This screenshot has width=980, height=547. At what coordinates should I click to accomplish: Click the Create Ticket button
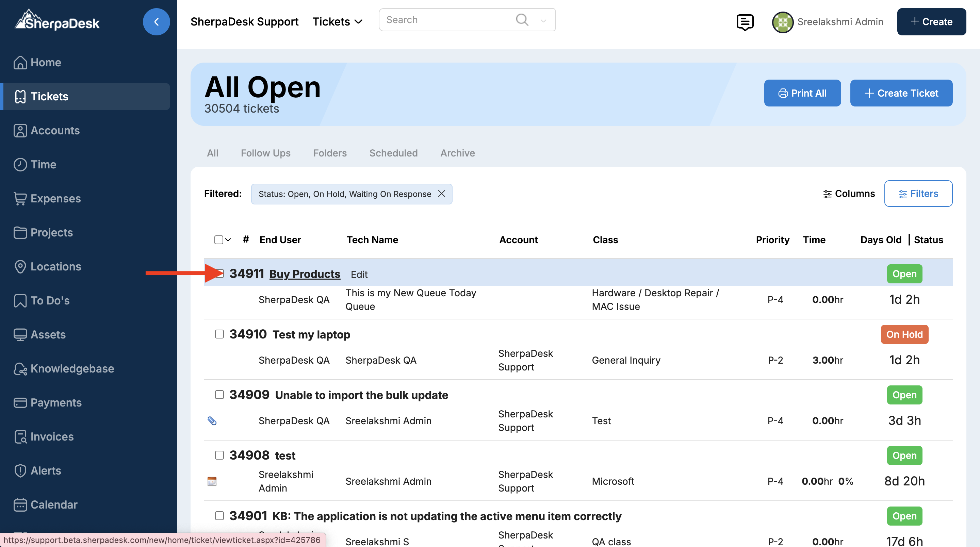(901, 93)
